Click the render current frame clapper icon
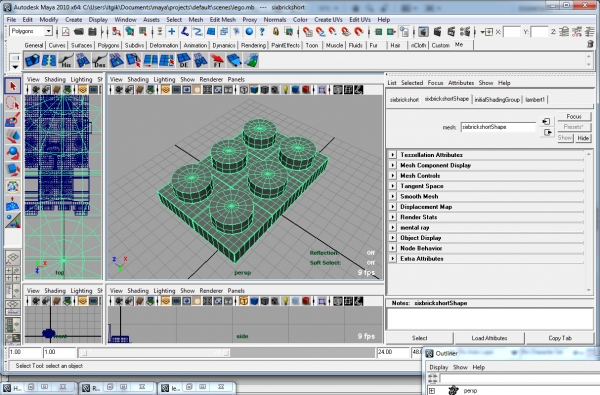 (x=437, y=32)
